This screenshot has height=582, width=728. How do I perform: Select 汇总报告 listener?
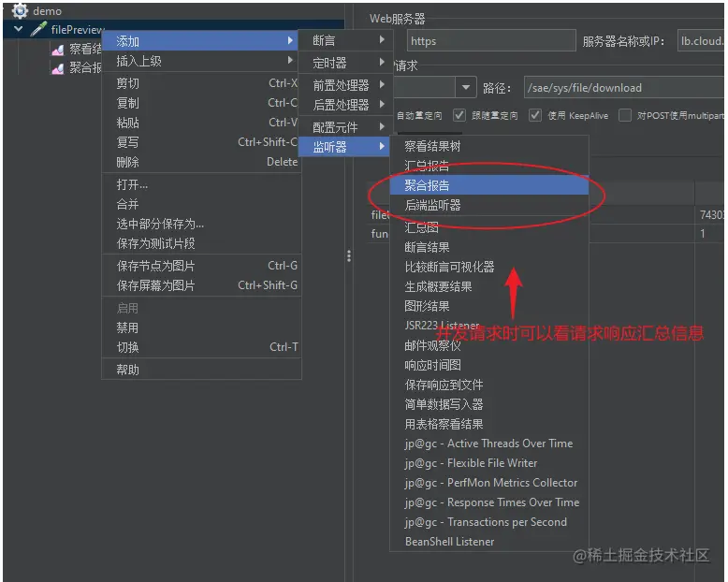489,166
